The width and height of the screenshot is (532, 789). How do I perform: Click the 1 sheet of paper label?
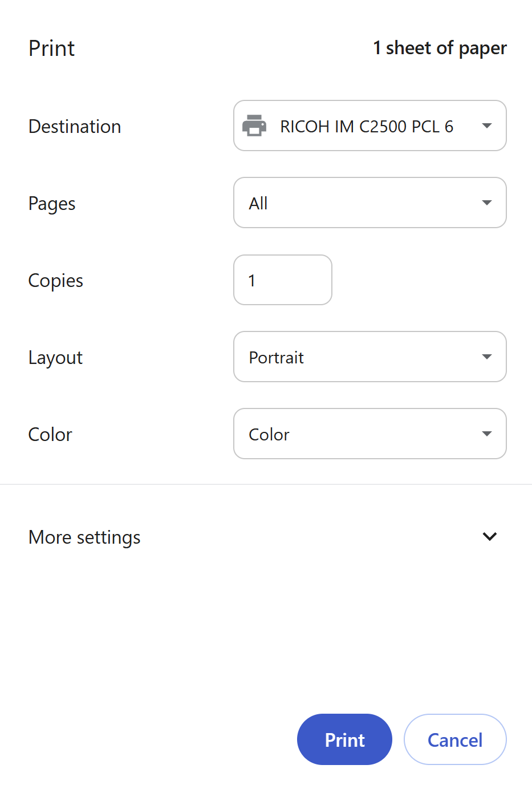click(x=440, y=48)
